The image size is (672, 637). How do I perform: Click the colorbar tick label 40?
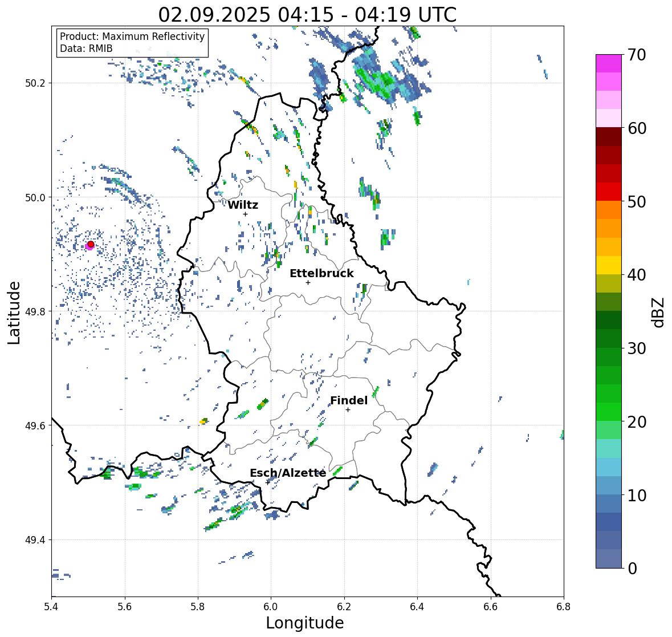(x=637, y=275)
